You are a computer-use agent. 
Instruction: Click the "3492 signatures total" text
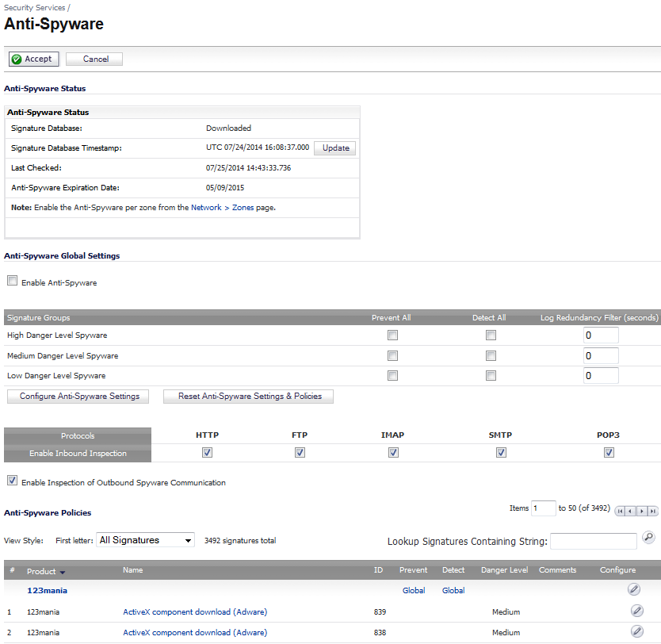240,541
